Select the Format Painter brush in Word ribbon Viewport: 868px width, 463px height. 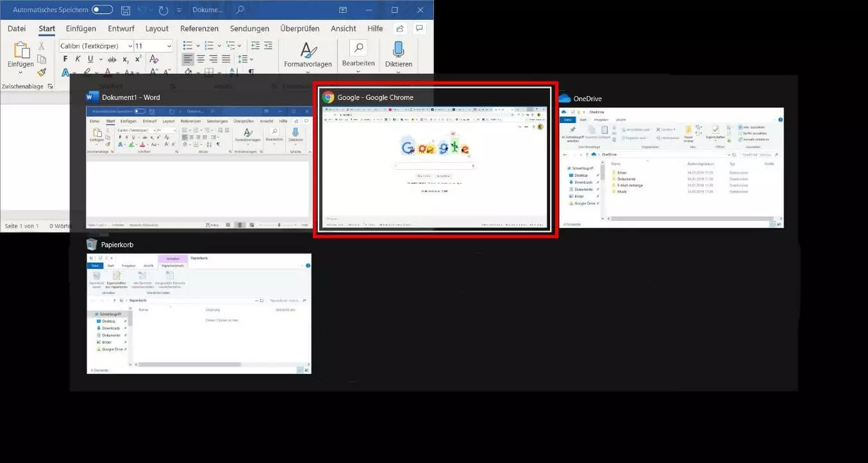pyautogui.click(x=42, y=72)
